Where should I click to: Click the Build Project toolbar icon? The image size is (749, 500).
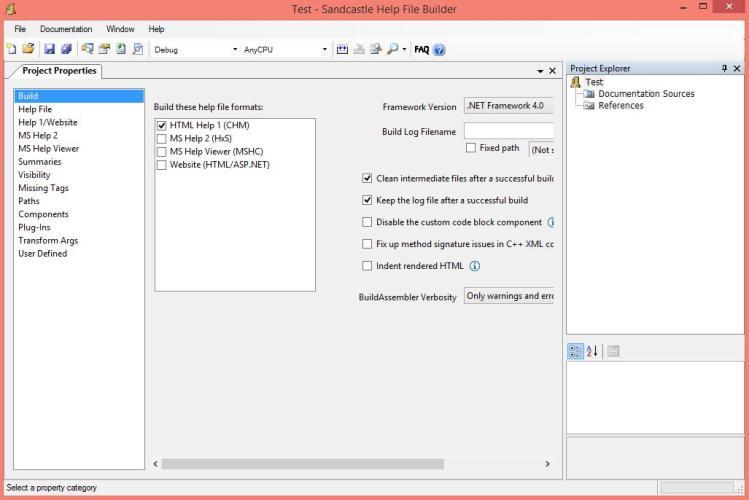(342, 49)
